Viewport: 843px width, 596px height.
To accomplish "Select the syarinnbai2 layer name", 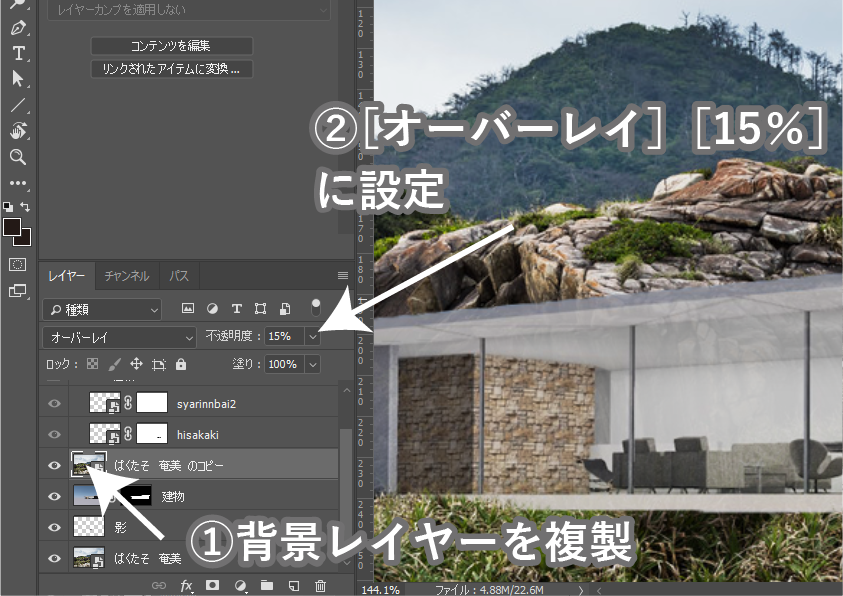I will tap(206, 404).
